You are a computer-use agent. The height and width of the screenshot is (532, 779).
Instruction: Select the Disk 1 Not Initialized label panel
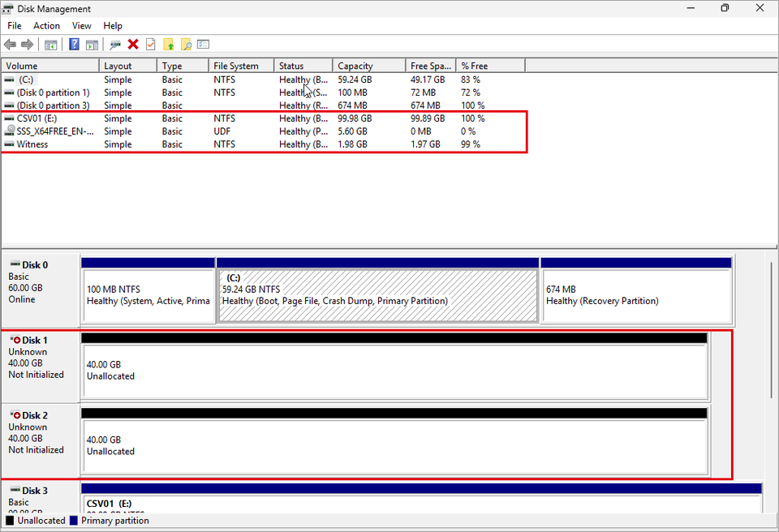tap(41, 366)
